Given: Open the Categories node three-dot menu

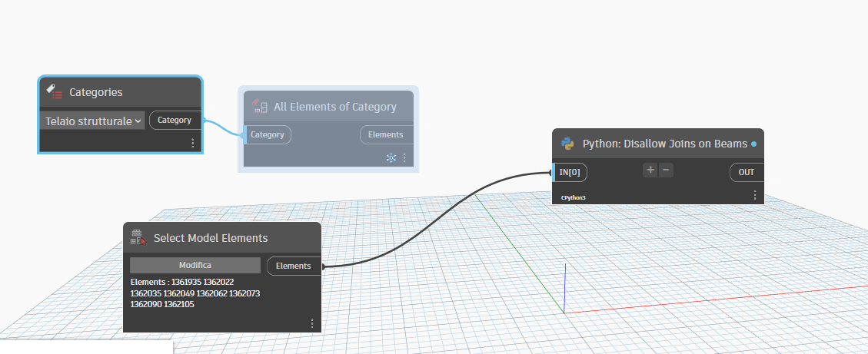Looking at the screenshot, I should [x=193, y=143].
